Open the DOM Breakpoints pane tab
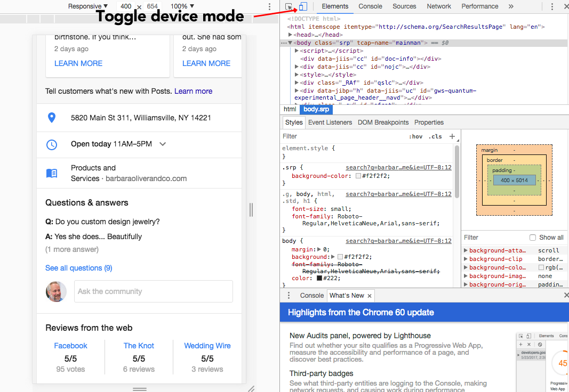The image size is (569, 392). point(383,123)
